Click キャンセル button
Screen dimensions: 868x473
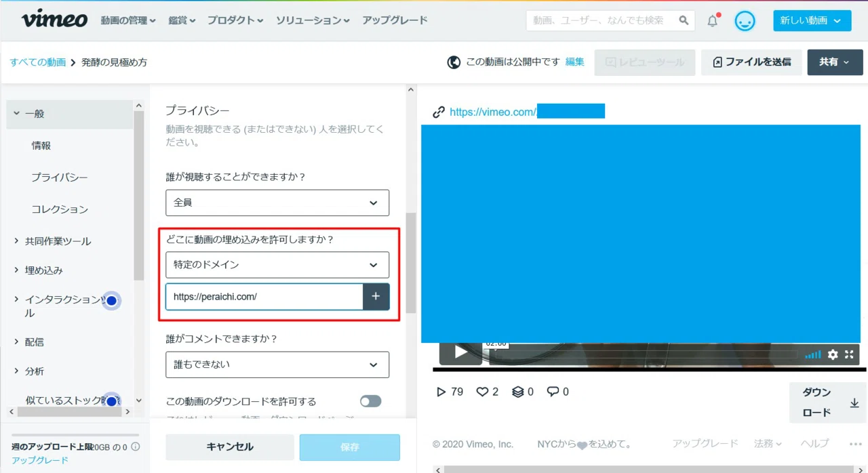click(x=230, y=447)
